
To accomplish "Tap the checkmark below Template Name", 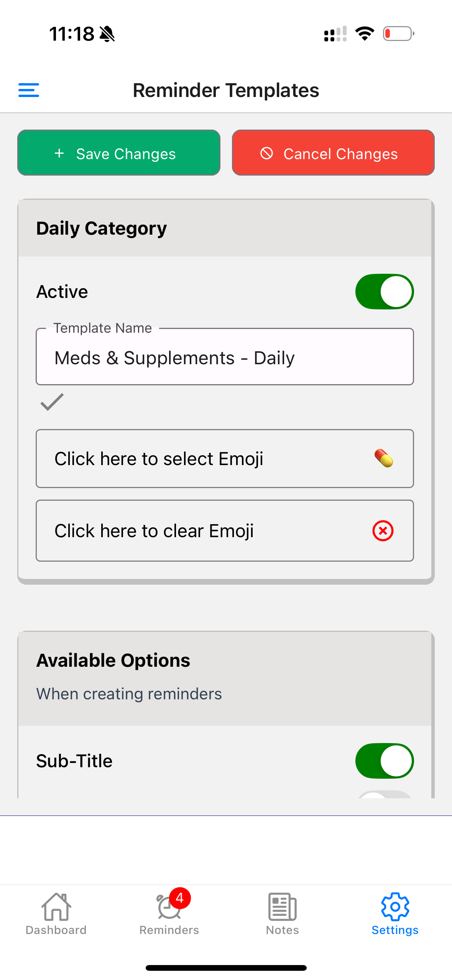I will tap(52, 402).
